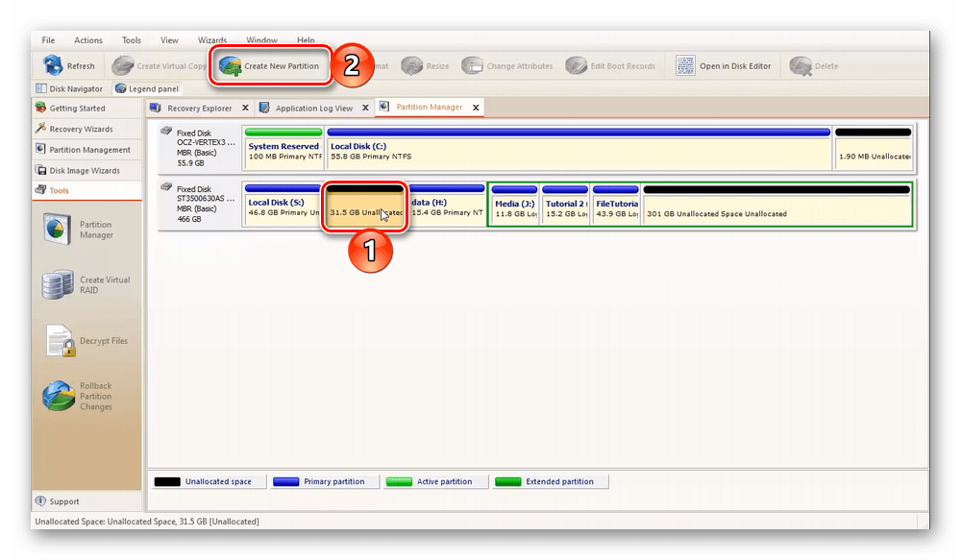Click the Delete toolbar icon
Image resolution: width=961 pixels, height=560 pixels.
click(x=801, y=65)
